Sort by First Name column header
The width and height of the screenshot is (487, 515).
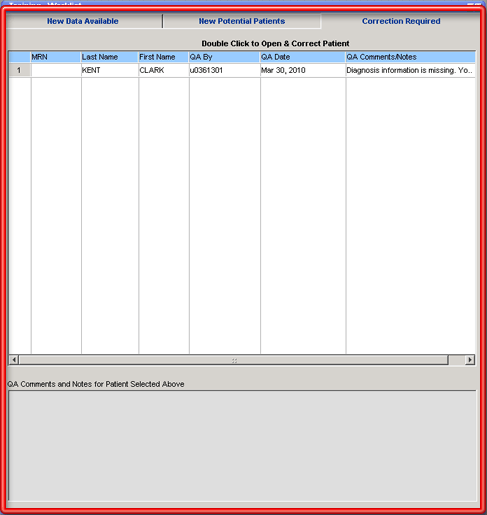pos(164,57)
